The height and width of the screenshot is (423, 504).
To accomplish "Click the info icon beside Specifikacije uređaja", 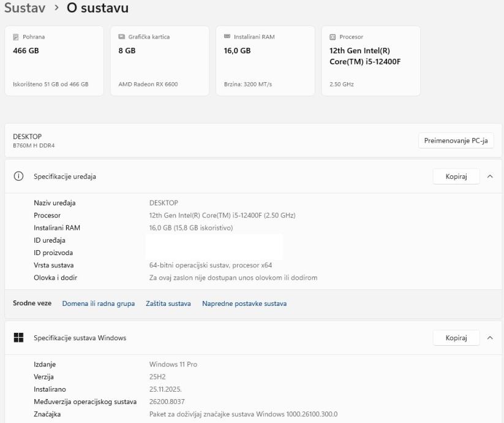I will pos(18,177).
